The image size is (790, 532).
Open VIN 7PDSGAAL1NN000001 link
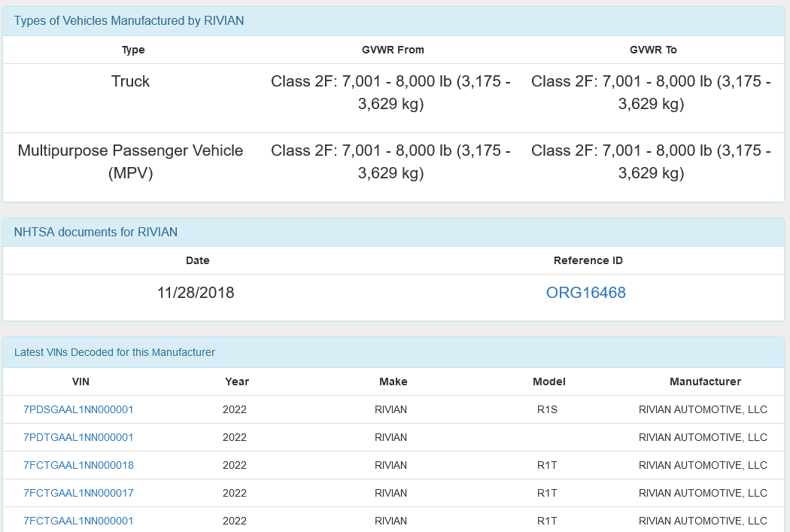pyautogui.click(x=78, y=409)
